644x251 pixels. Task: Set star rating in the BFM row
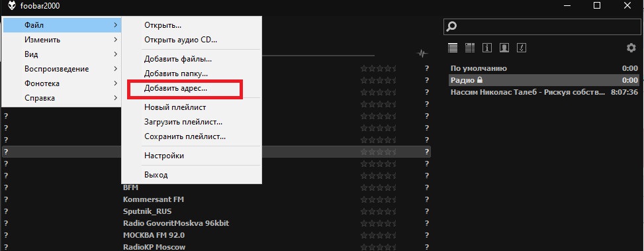379,187
